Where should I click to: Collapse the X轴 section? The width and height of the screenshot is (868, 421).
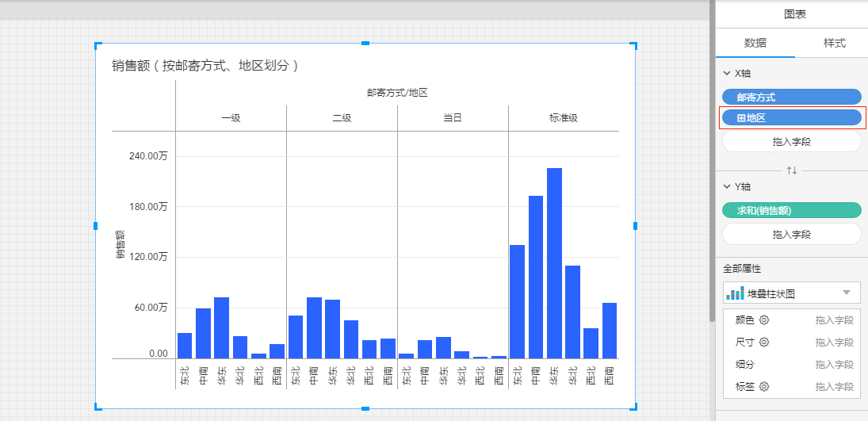[728, 74]
